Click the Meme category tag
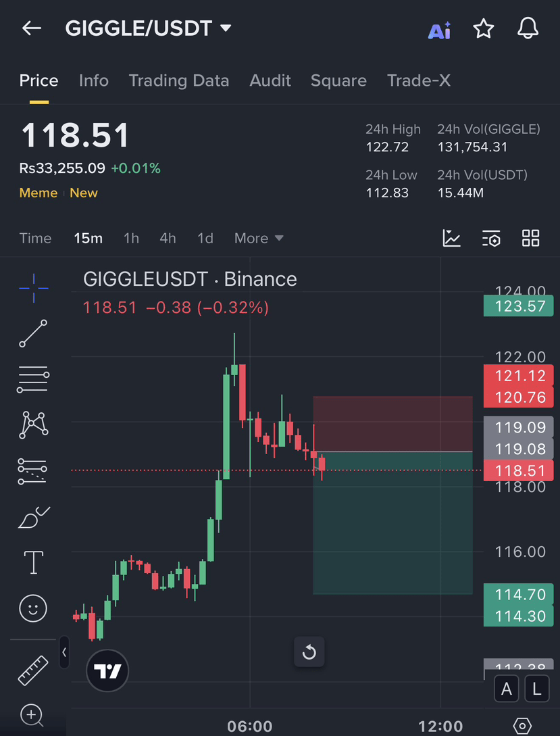The width and height of the screenshot is (560, 736). tap(39, 193)
